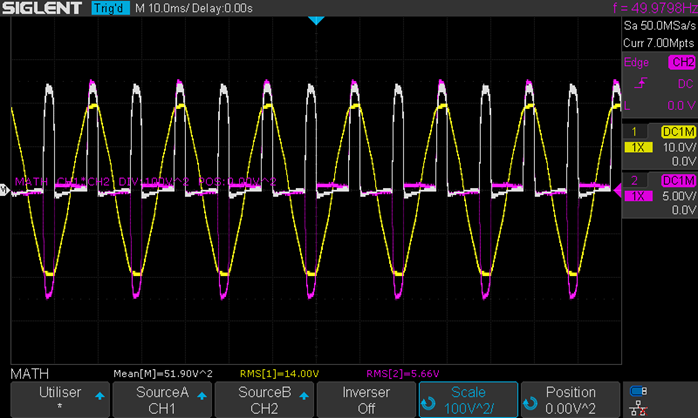The width and height of the screenshot is (699, 419).
Task: Click the Delay:0.00s readout
Action: (x=222, y=8)
